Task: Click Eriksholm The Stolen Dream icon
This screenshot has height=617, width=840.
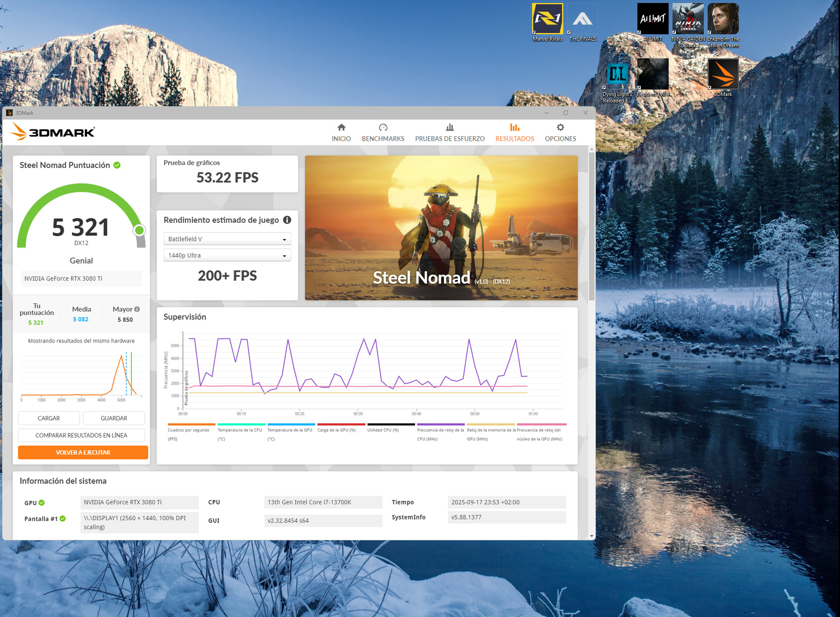Action: pyautogui.click(x=723, y=26)
